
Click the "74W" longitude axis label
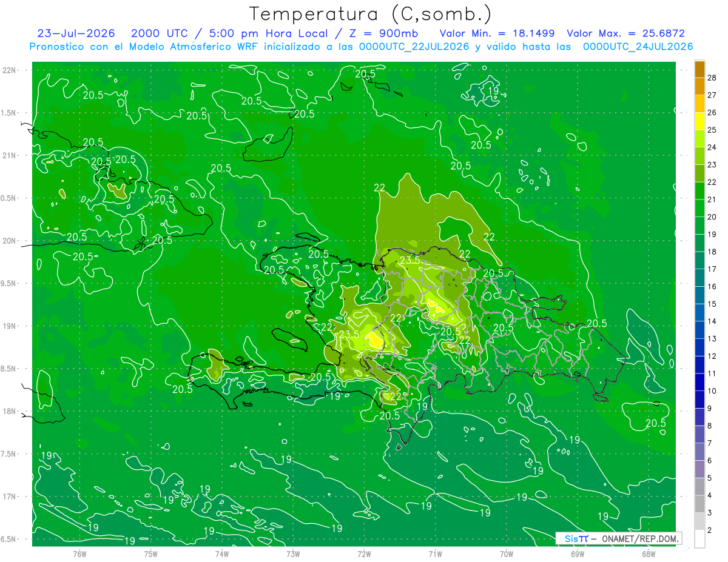coord(222,554)
